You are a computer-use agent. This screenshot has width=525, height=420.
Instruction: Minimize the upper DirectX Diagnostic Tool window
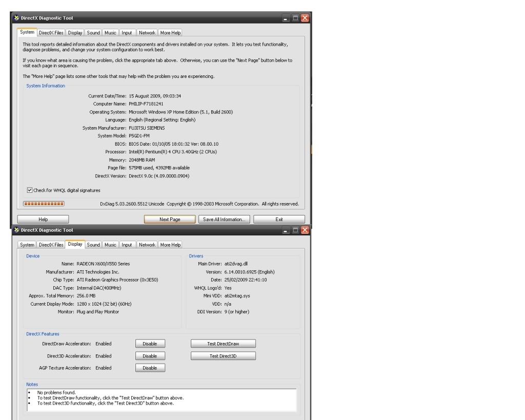[285, 18]
